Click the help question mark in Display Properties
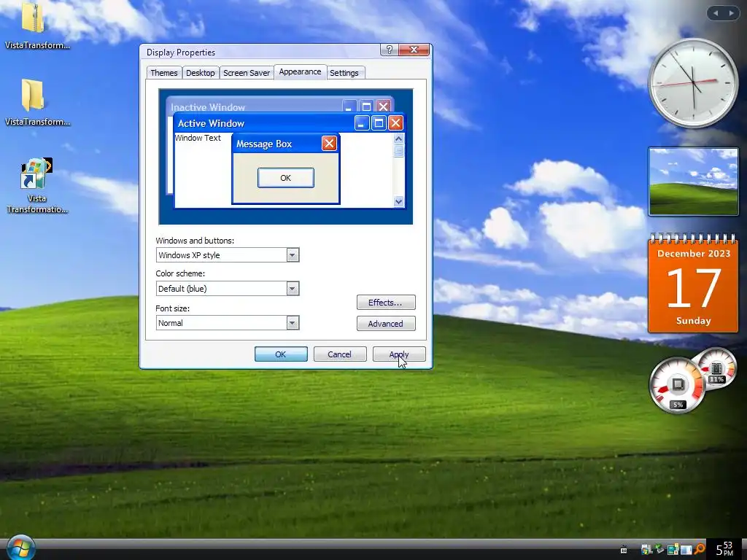 [390, 50]
